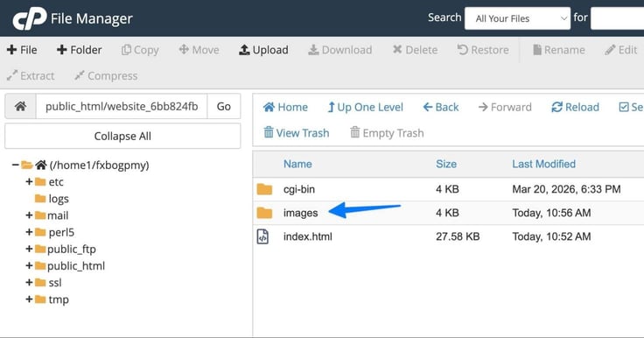This screenshot has width=644, height=338.
Task: Select the cgi-bin folder name
Action: 299,189
